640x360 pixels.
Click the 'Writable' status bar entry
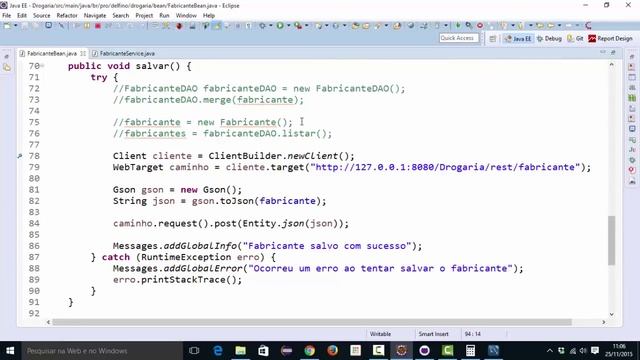coord(380,334)
